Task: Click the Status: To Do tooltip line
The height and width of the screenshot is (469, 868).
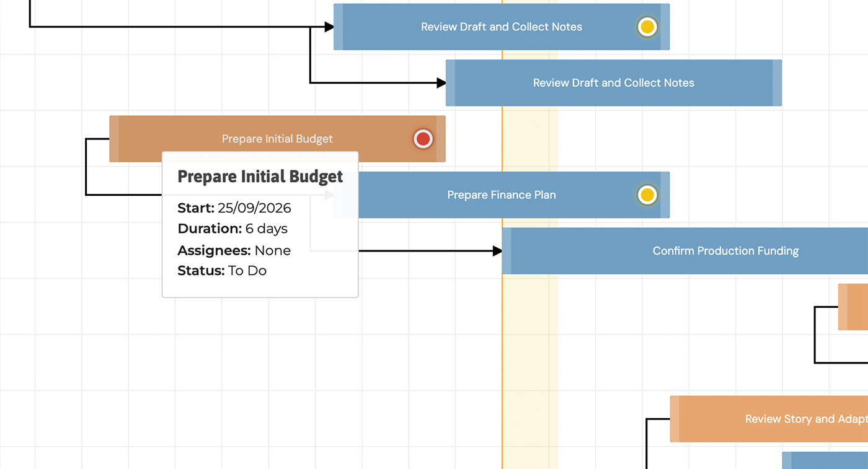Action: pyautogui.click(x=222, y=271)
